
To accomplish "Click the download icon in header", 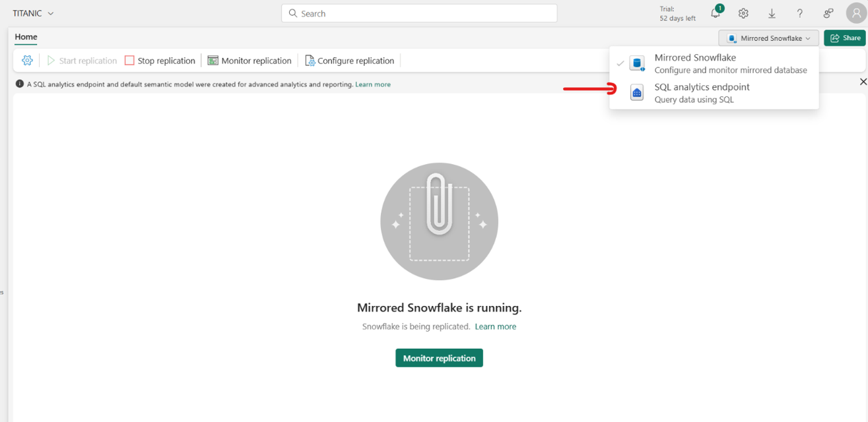I will [x=772, y=13].
